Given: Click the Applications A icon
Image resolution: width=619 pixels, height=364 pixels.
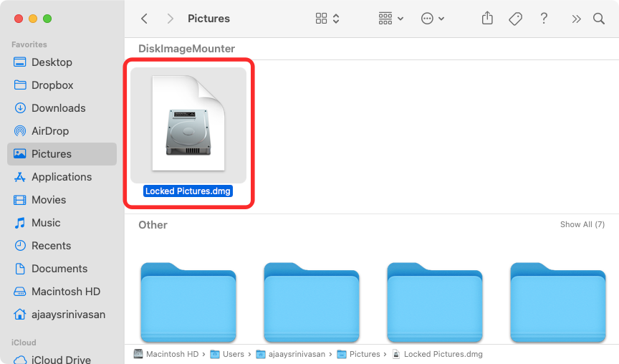Looking at the screenshot, I should pyautogui.click(x=20, y=177).
